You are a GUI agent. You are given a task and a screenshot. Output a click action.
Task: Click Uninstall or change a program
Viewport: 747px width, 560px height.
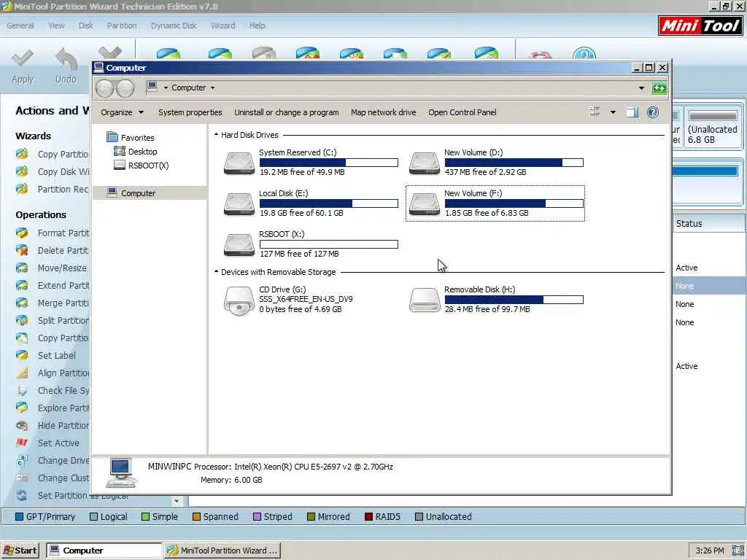click(x=286, y=112)
